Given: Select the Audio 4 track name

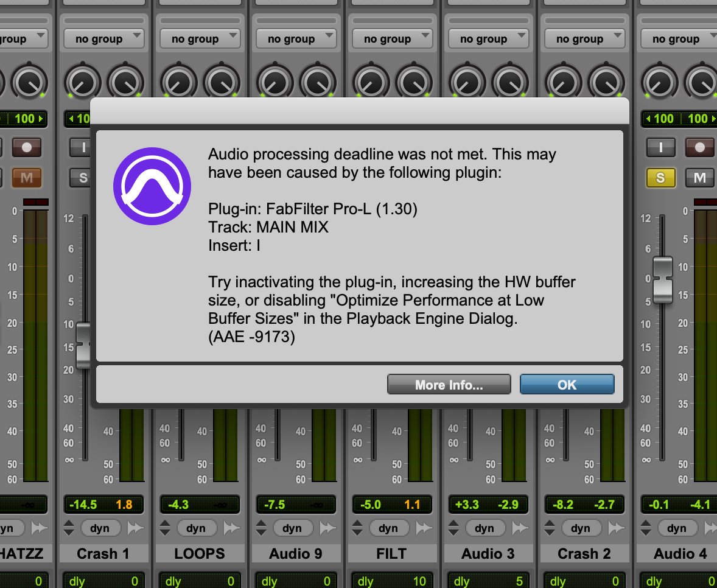Looking at the screenshot, I should tap(679, 554).
